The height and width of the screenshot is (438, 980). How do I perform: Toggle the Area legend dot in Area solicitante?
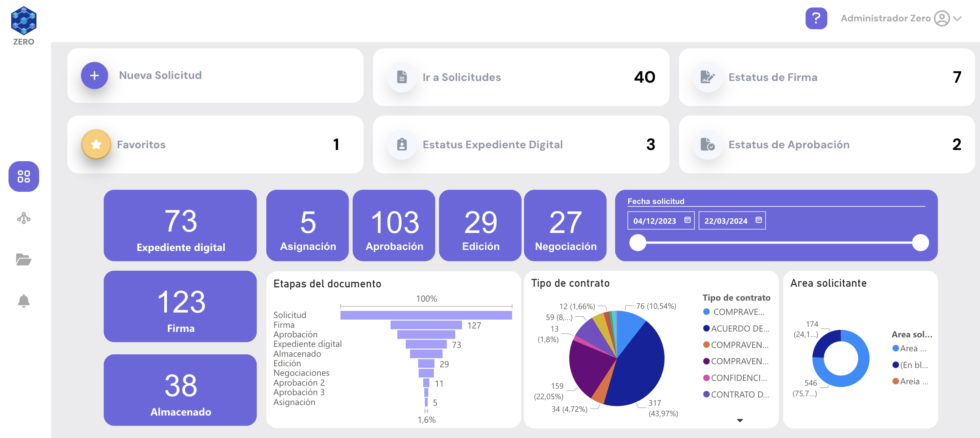tap(896, 348)
